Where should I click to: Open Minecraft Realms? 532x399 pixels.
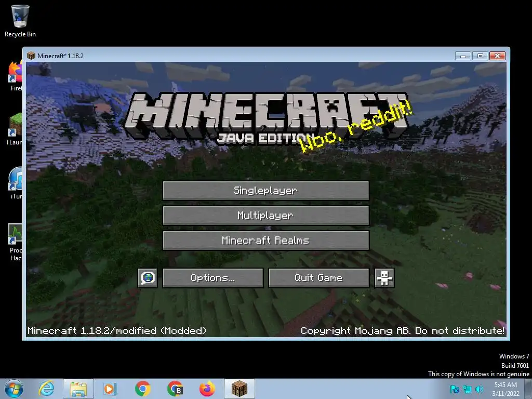pos(265,241)
